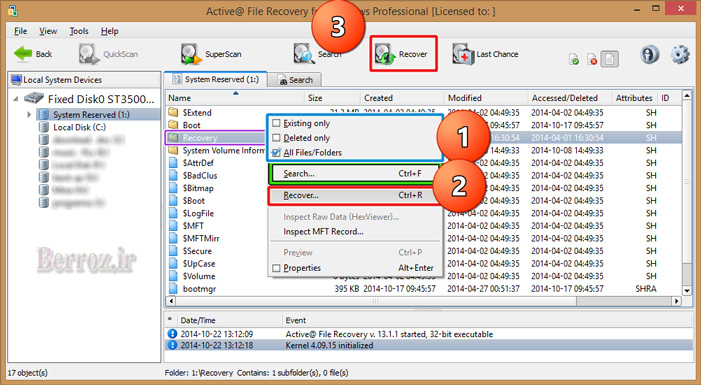Toggle the Properties checkbox in context menu
This screenshot has height=385, width=701.
(276, 268)
